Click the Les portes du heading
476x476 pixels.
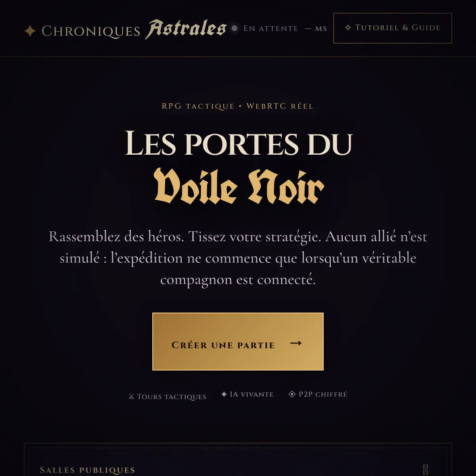(239, 144)
